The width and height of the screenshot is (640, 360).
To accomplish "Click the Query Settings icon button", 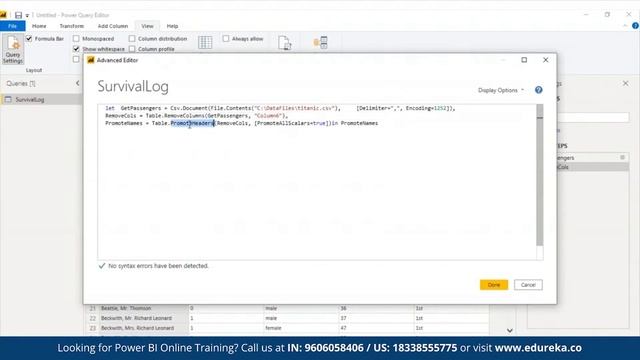I will [x=13, y=49].
